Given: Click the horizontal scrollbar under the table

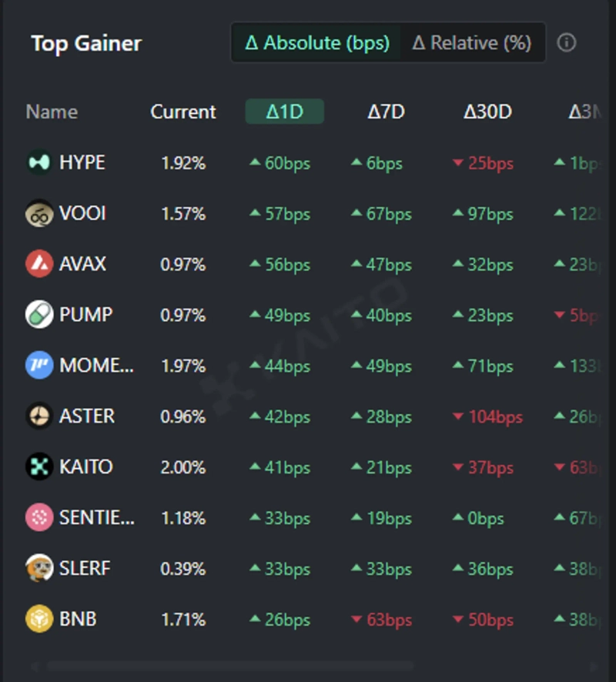Looking at the screenshot, I should coord(231,666).
